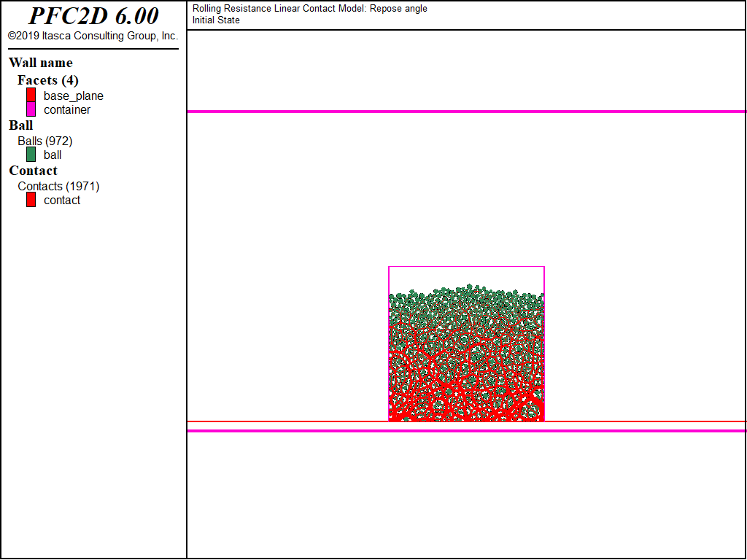747x560 pixels.
Task: Click the PFC2D 6.00 title text
Action: pyautogui.click(x=93, y=16)
